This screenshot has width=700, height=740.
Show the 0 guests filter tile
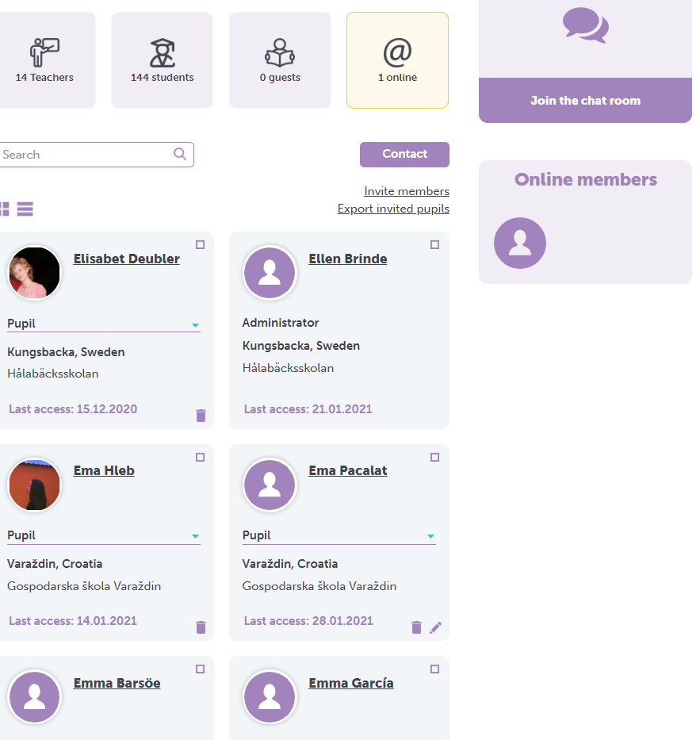(x=280, y=60)
